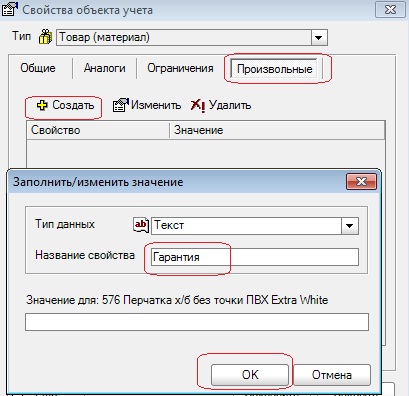The width and height of the screenshot is (409, 396).
Task: Click the Тип данных label
Action: [65, 224]
